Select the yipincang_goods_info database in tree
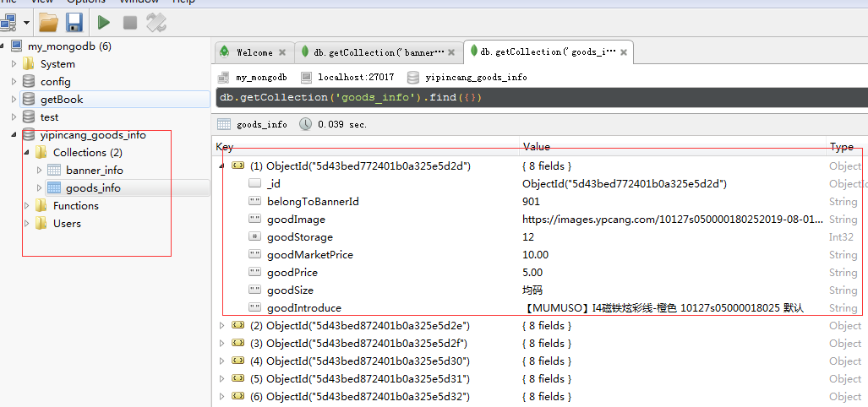Image resolution: width=868 pixels, height=407 pixels. coord(93,135)
